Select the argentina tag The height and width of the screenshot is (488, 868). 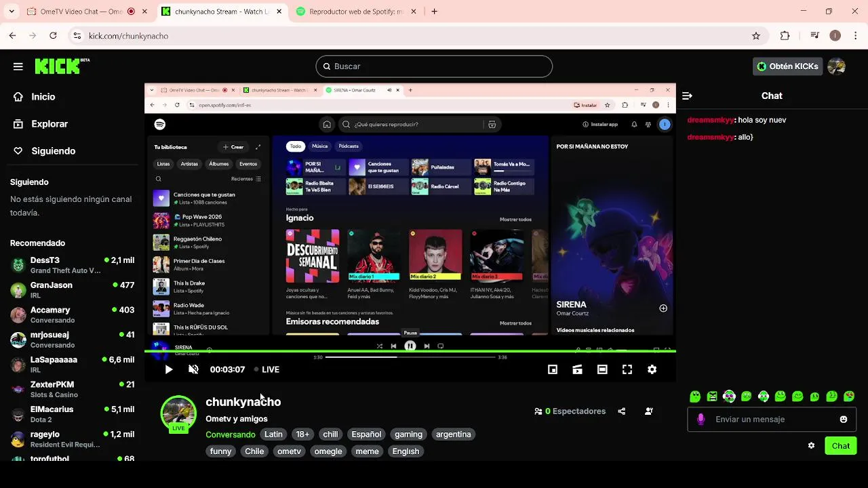pyautogui.click(x=454, y=434)
